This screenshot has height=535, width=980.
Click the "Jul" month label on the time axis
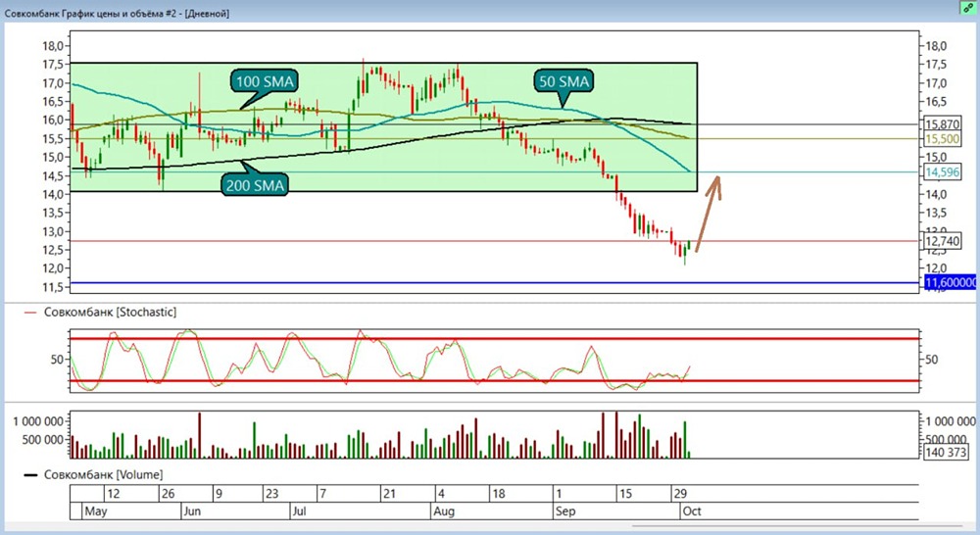299,511
